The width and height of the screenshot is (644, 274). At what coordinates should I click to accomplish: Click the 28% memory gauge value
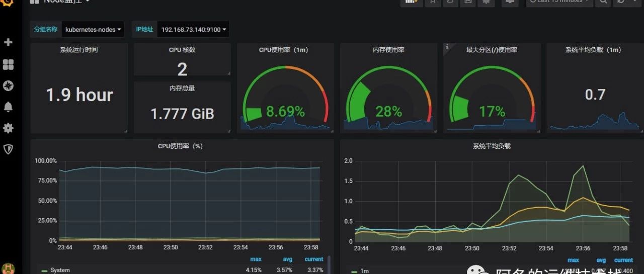[388, 111]
